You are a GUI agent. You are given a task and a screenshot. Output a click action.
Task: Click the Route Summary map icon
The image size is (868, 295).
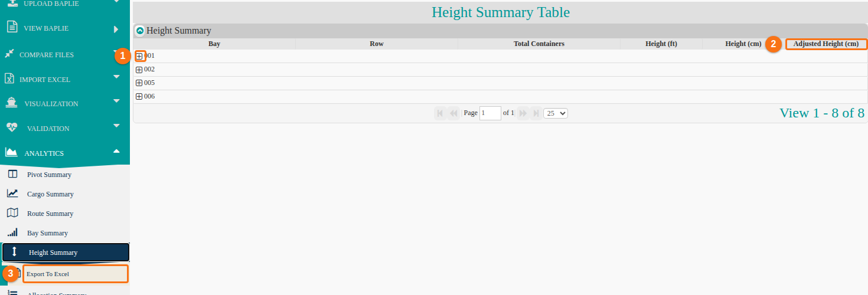pos(12,212)
